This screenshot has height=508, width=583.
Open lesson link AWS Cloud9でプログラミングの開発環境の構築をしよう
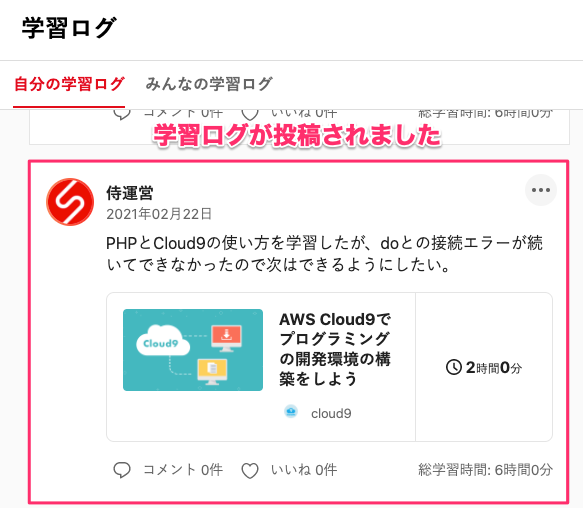tap(335, 349)
